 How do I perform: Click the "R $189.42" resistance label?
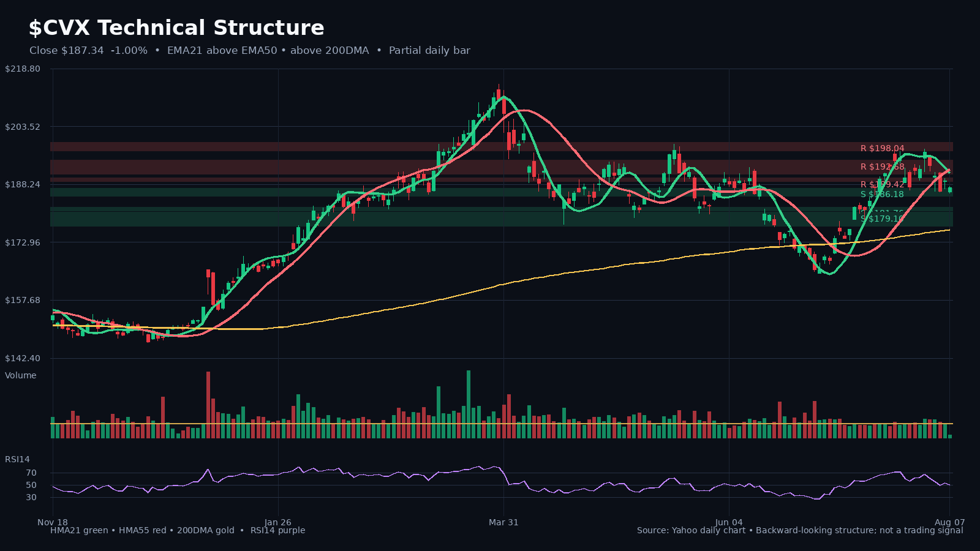[x=883, y=185]
